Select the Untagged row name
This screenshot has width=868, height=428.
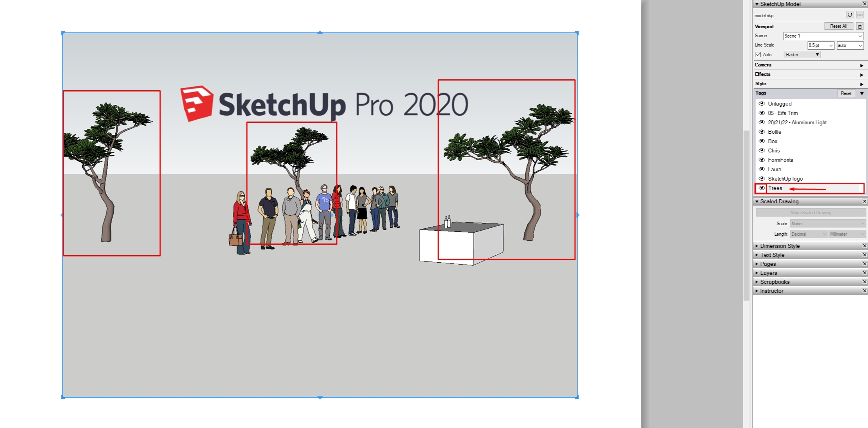(780, 104)
